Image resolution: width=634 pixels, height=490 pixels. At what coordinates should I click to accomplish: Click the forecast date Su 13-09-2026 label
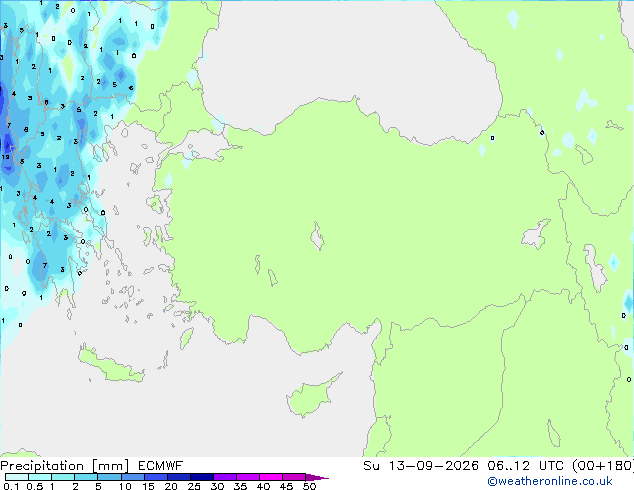click(421, 466)
